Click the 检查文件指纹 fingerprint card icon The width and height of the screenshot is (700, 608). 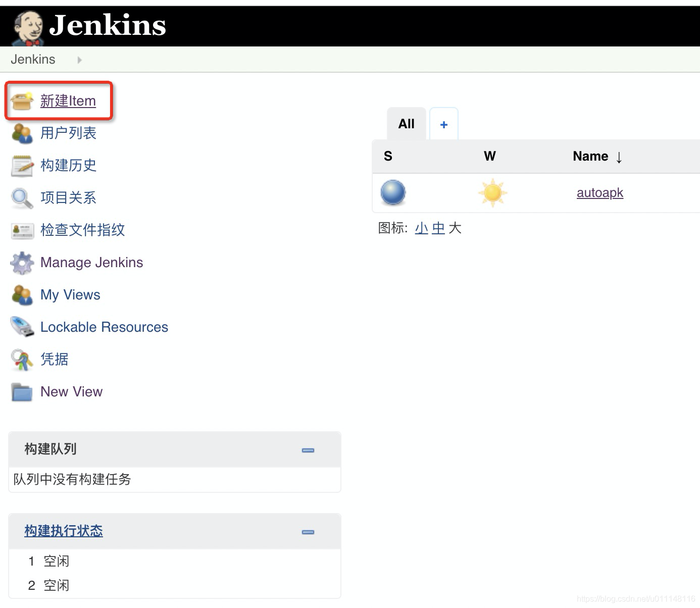tap(22, 230)
